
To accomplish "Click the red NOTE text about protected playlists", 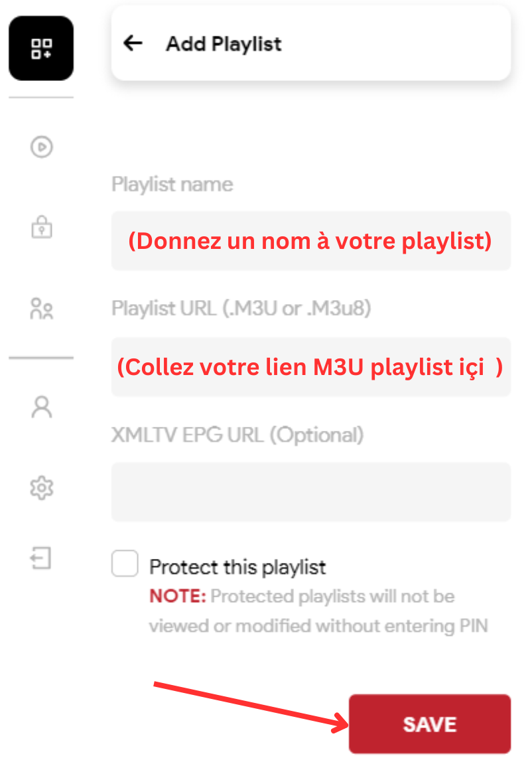I will click(x=178, y=596).
